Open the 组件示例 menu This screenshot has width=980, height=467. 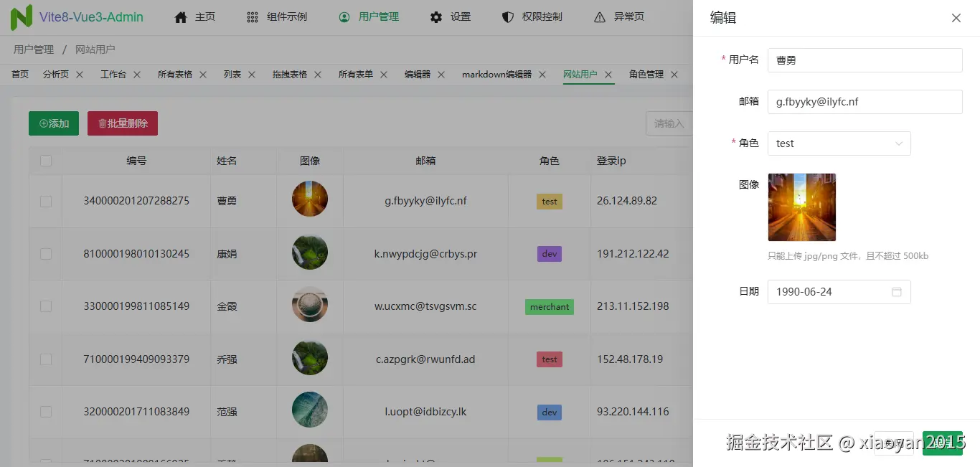click(276, 17)
